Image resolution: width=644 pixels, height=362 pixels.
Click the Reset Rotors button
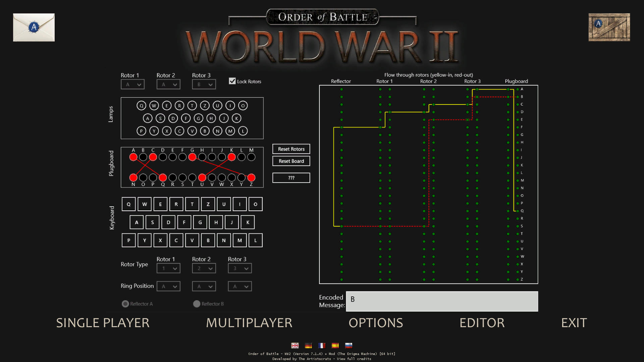click(291, 149)
